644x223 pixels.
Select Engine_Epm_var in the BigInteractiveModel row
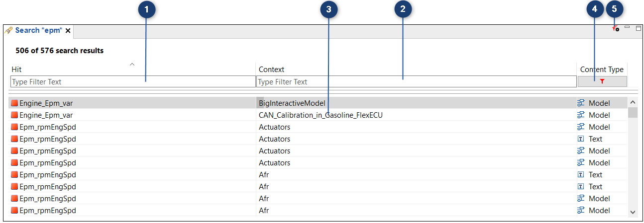46,103
